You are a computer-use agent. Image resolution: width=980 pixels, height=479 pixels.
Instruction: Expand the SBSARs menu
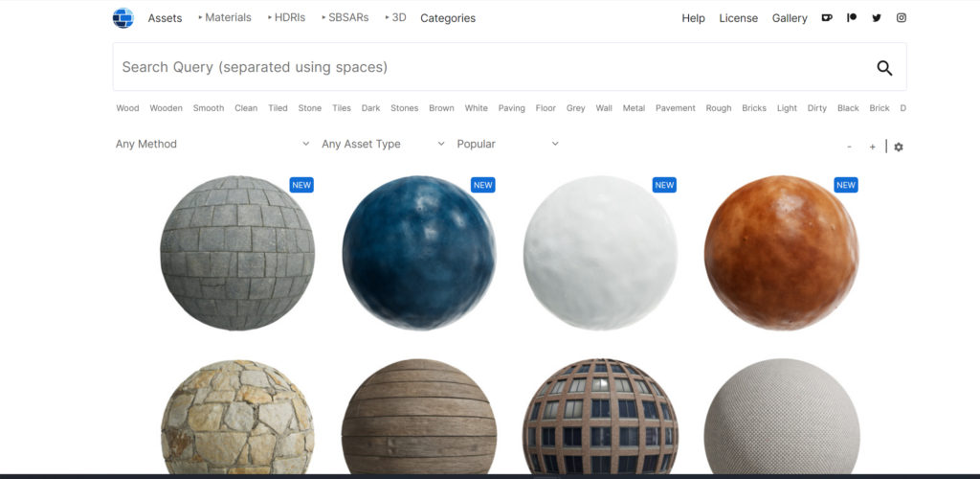coord(345,17)
